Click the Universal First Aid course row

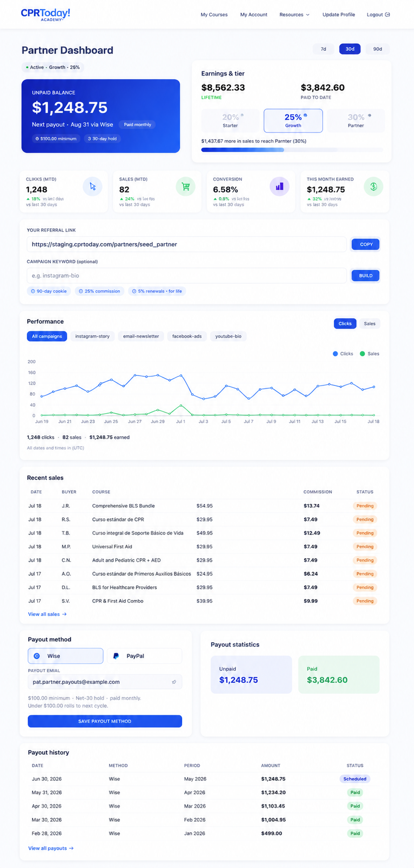click(x=203, y=547)
